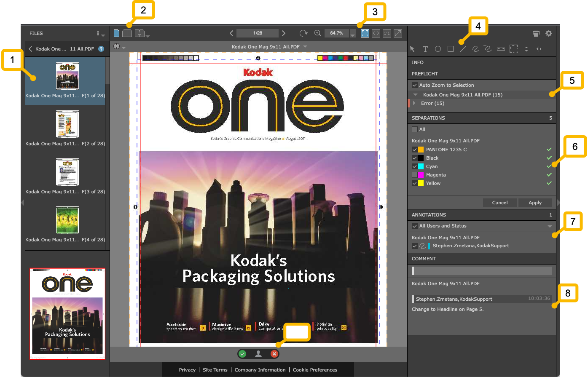Uncheck the PANTONE 1235 C separation
The width and height of the screenshot is (588, 377).
pos(415,150)
